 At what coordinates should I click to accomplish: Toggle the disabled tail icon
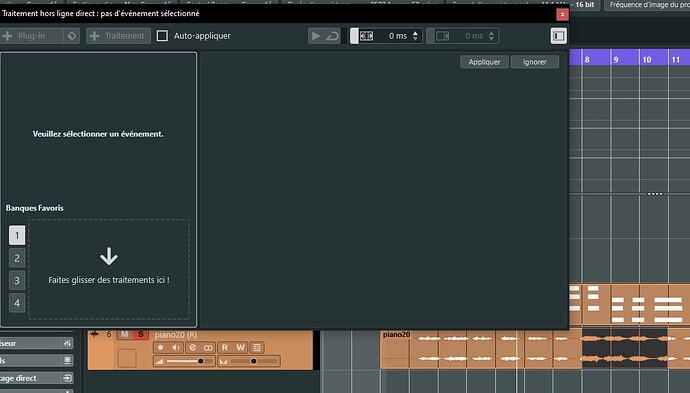(442, 36)
